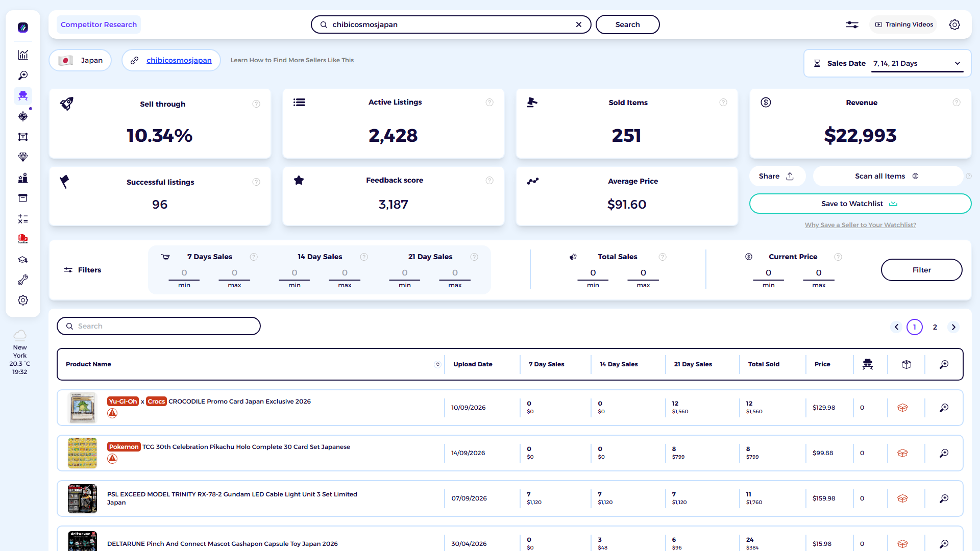Open Why Save a Seller to Watchlist link
This screenshot has width=980, height=551.
pos(860,225)
